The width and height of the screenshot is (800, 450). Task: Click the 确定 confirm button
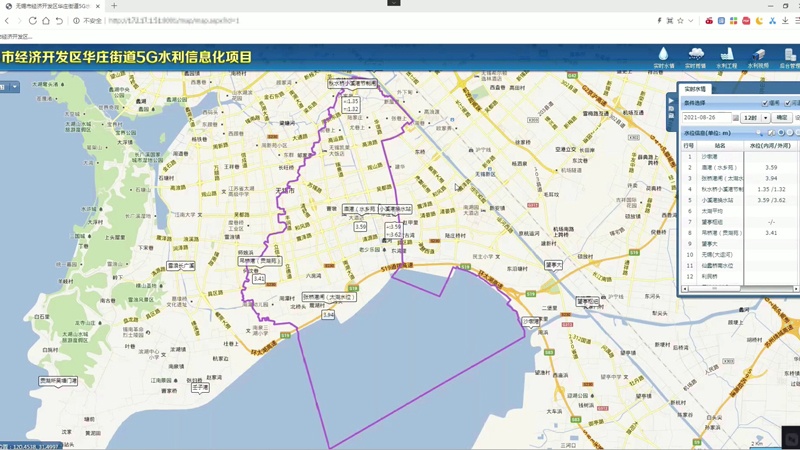[783, 118]
